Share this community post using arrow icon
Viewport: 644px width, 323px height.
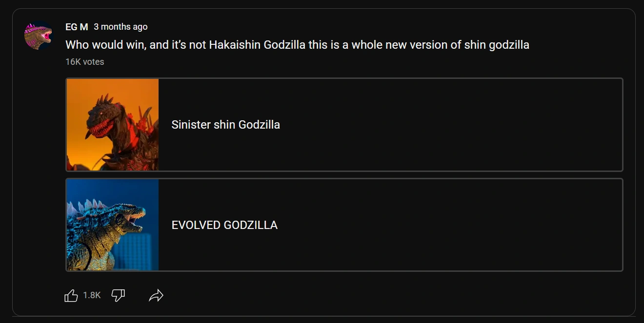tap(156, 295)
